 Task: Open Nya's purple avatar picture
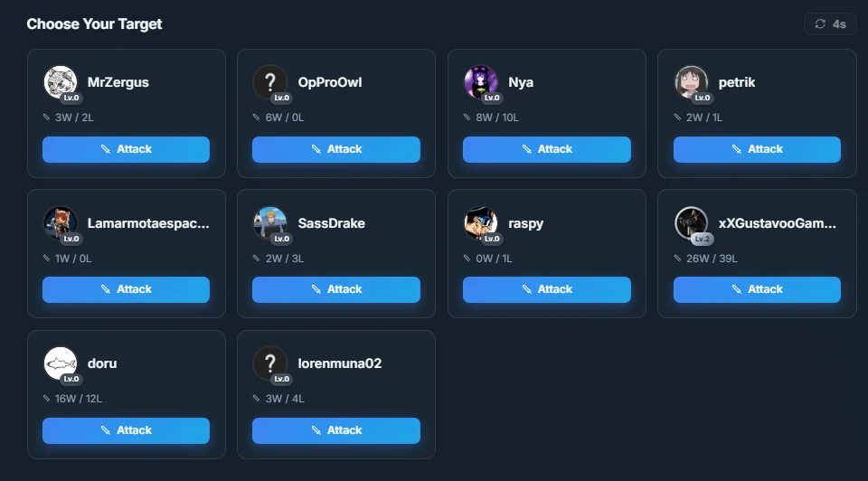480,82
